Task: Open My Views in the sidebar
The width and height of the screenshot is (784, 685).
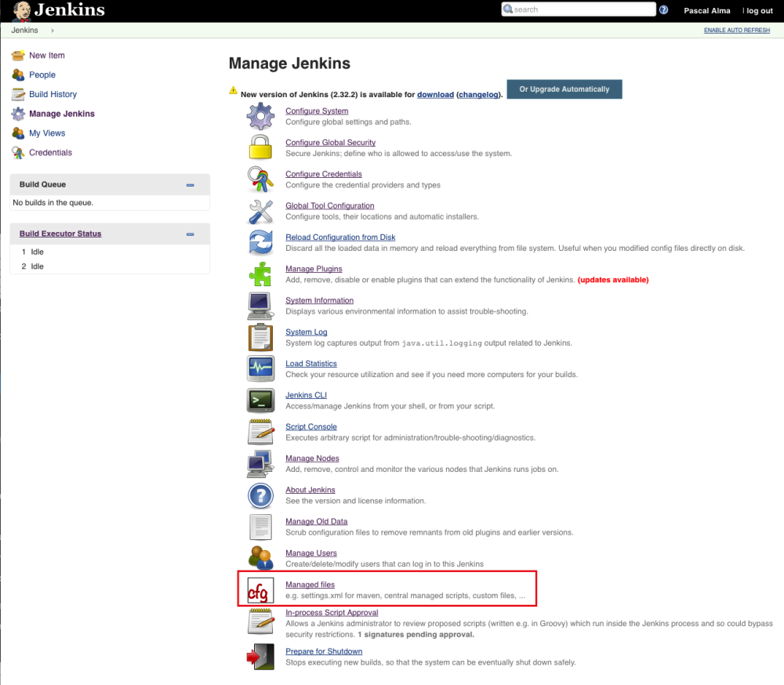Action: click(x=47, y=133)
